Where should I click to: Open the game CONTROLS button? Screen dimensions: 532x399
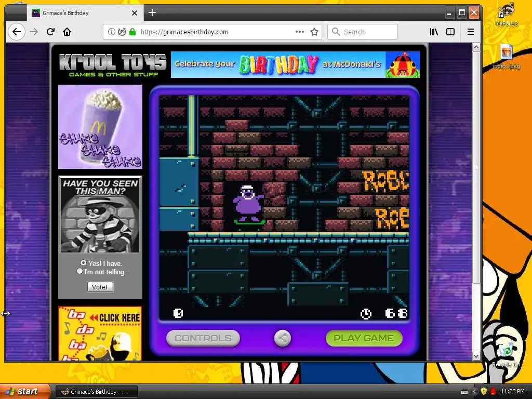203,338
